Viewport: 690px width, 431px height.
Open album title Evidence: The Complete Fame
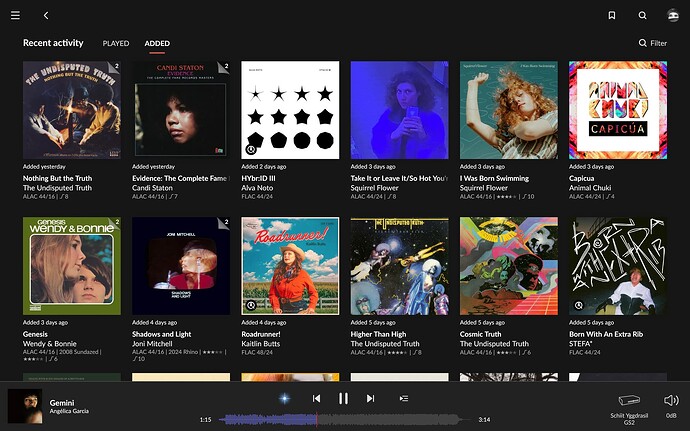[180, 178]
